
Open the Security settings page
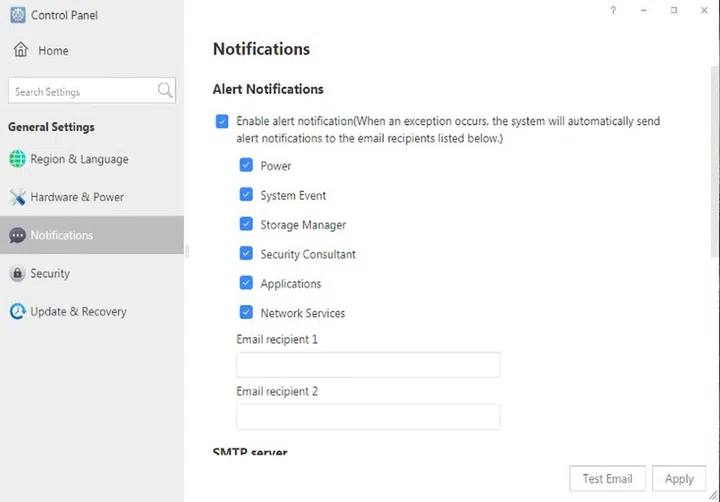point(50,273)
